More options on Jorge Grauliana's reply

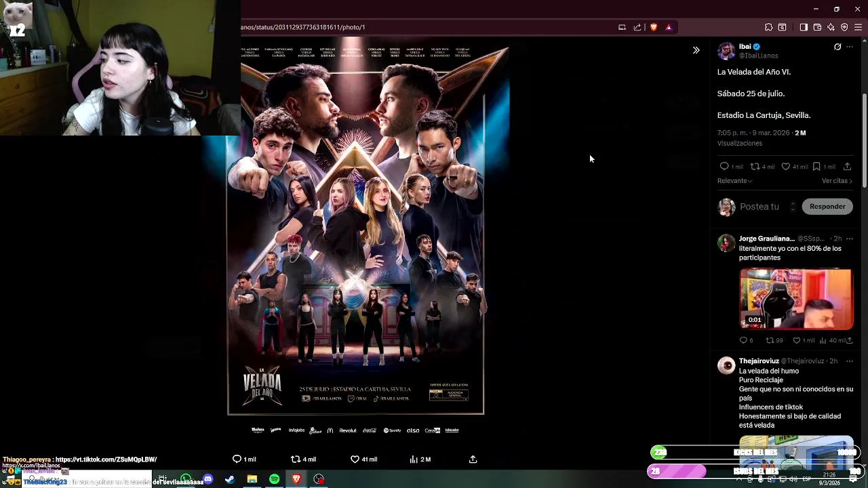(850, 239)
